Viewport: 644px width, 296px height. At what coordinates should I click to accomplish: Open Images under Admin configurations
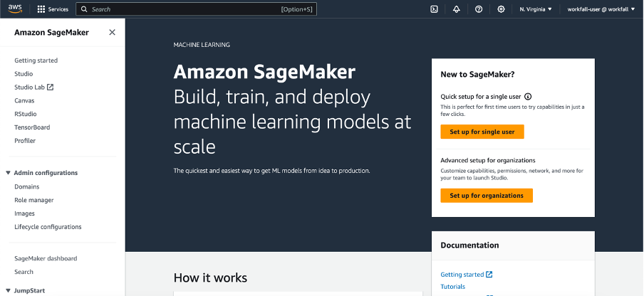click(x=25, y=213)
